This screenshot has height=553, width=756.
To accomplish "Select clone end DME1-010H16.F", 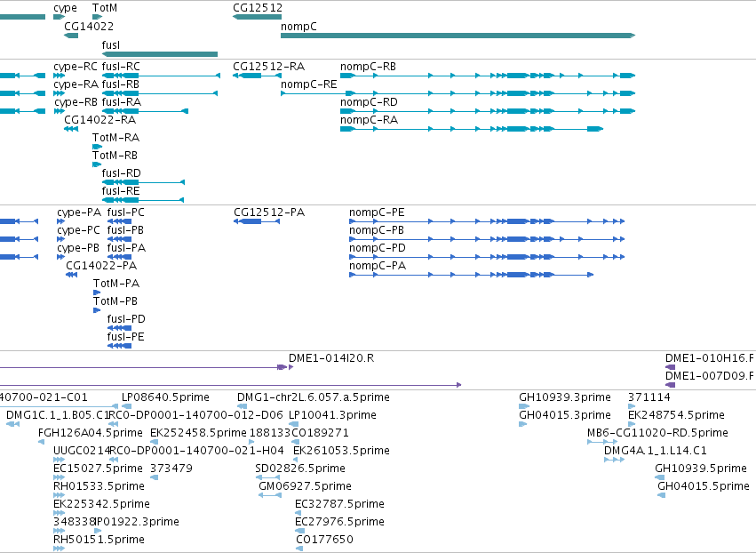I will point(670,367).
